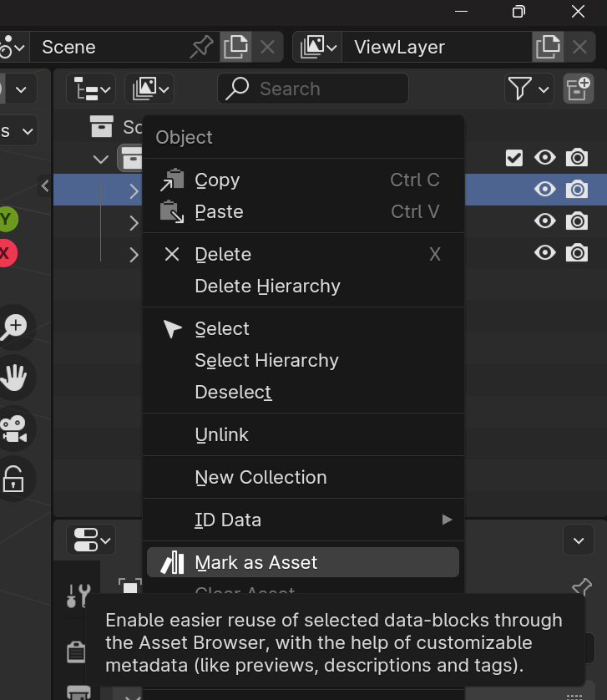Uncheck the collection exclude checkbox
607x700 pixels.
[514, 158]
